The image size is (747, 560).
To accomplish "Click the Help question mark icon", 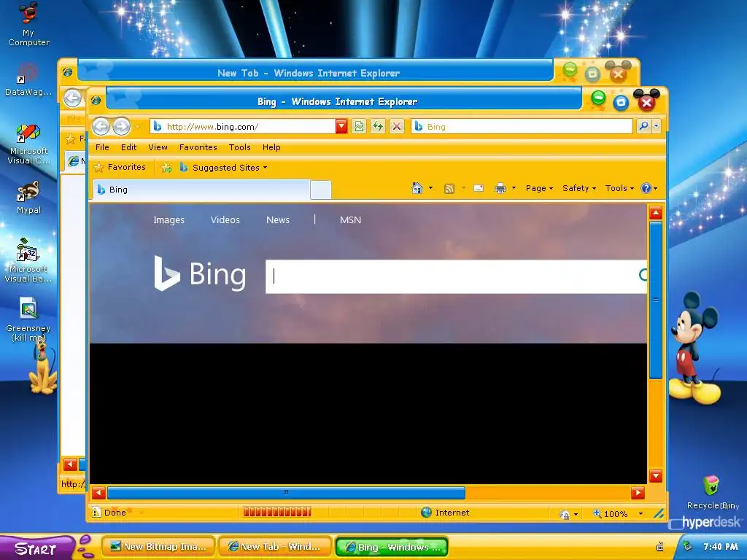I will click(x=646, y=188).
